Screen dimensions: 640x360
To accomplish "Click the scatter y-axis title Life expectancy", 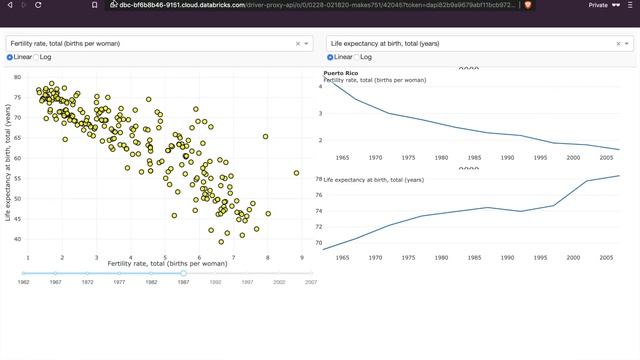I will 7,162.
